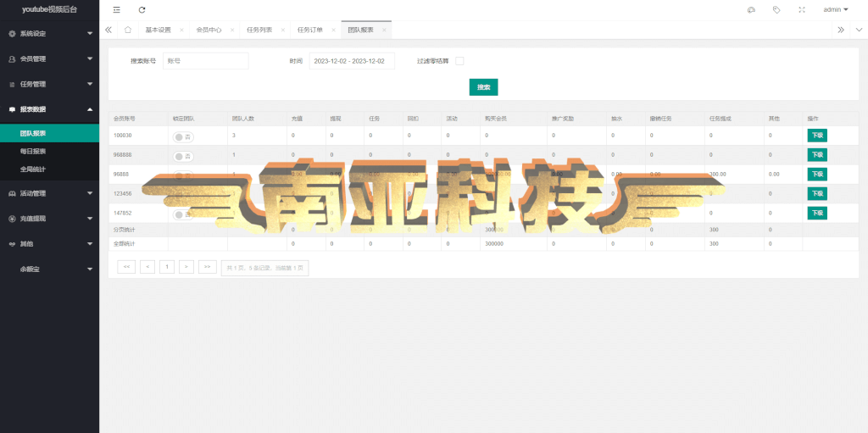
Task: Check the 过滤零结算 checkbox
Action: pyautogui.click(x=459, y=61)
